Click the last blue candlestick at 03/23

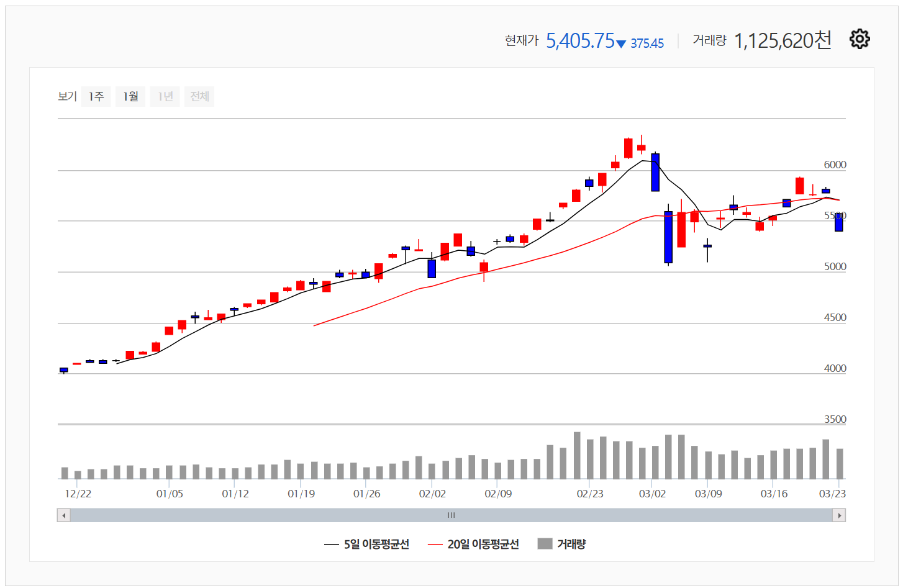(x=839, y=222)
